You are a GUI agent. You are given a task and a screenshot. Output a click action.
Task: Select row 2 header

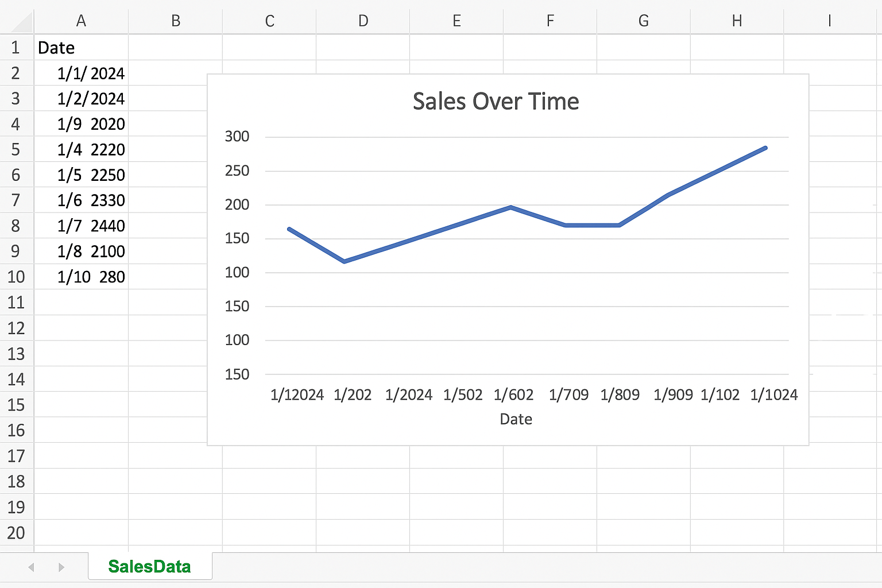(16, 73)
